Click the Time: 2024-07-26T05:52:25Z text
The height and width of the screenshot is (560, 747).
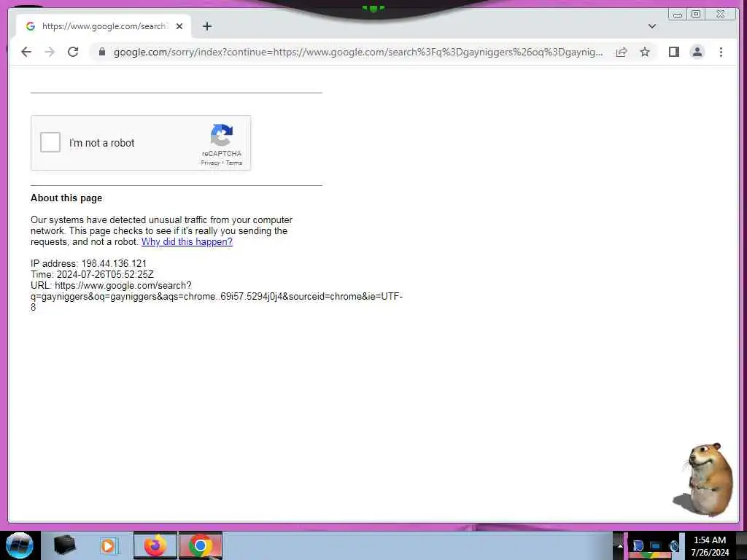click(92, 274)
